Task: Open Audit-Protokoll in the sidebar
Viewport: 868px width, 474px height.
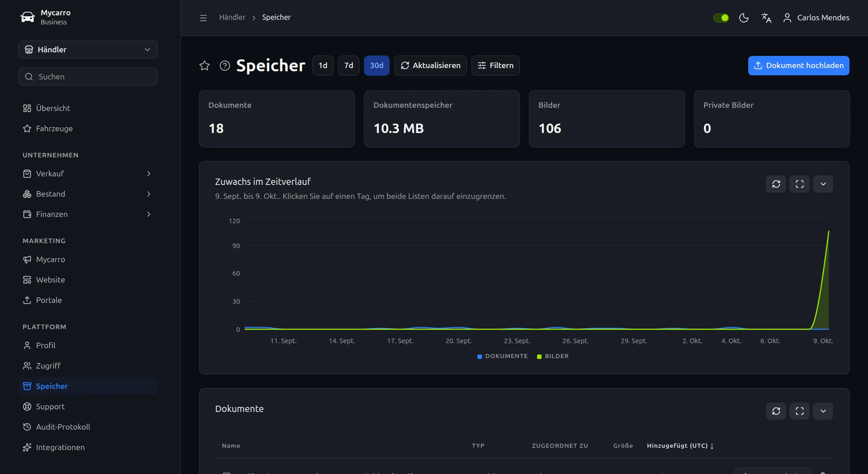Action: click(88, 427)
